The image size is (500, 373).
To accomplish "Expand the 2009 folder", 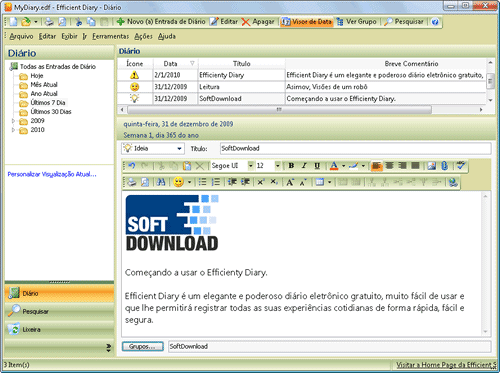I will point(13,121).
